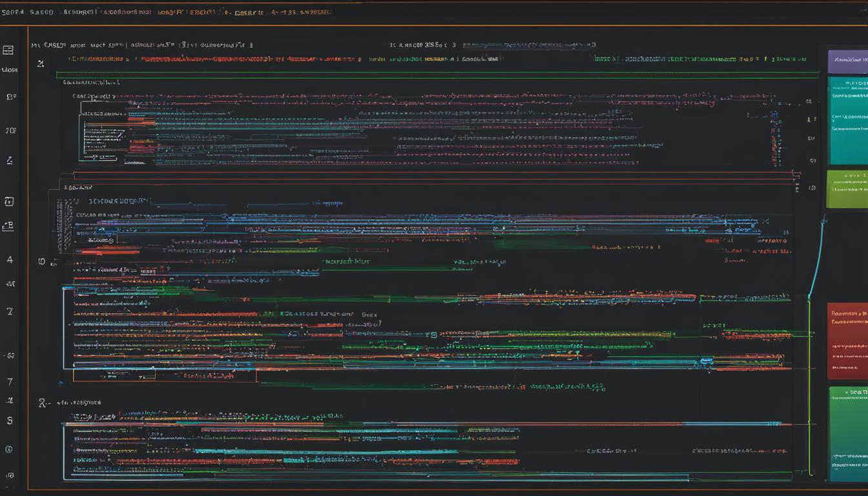868x496 pixels.
Task: Expand the "10" row in middle section
Action: click(x=42, y=262)
